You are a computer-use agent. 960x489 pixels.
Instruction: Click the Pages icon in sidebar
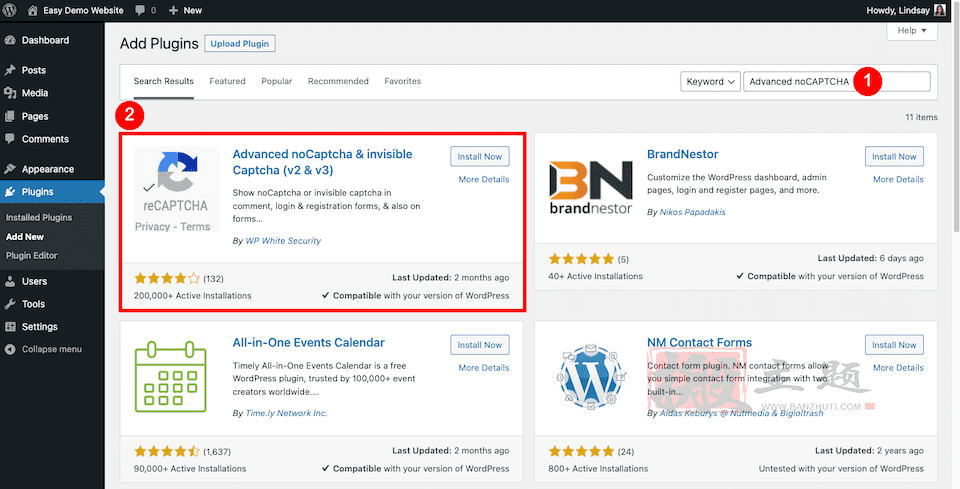pos(10,116)
